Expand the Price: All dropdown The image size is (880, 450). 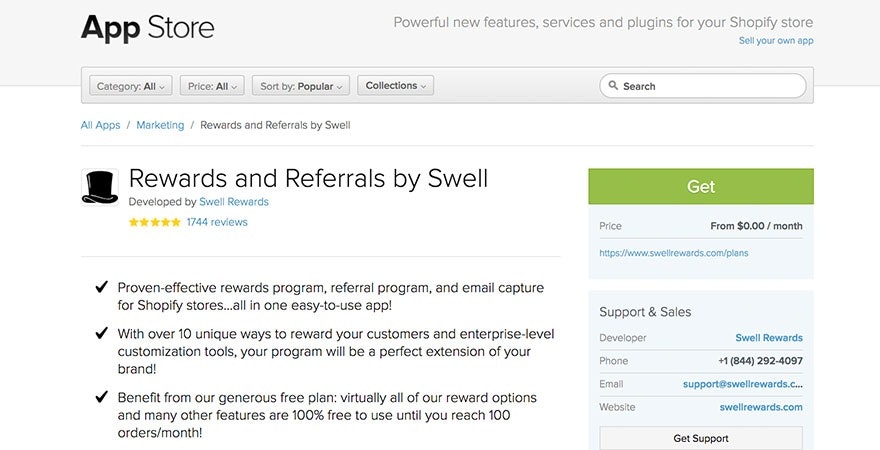coord(214,86)
